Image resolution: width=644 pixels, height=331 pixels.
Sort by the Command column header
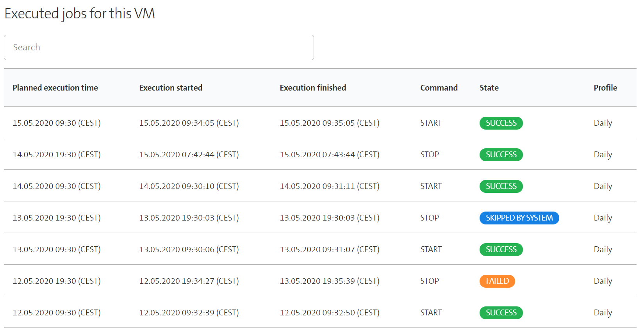tap(439, 88)
